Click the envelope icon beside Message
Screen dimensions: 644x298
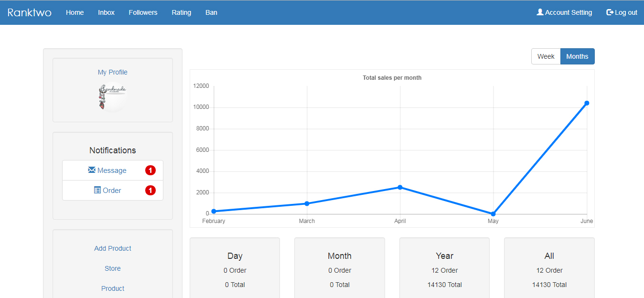92,170
